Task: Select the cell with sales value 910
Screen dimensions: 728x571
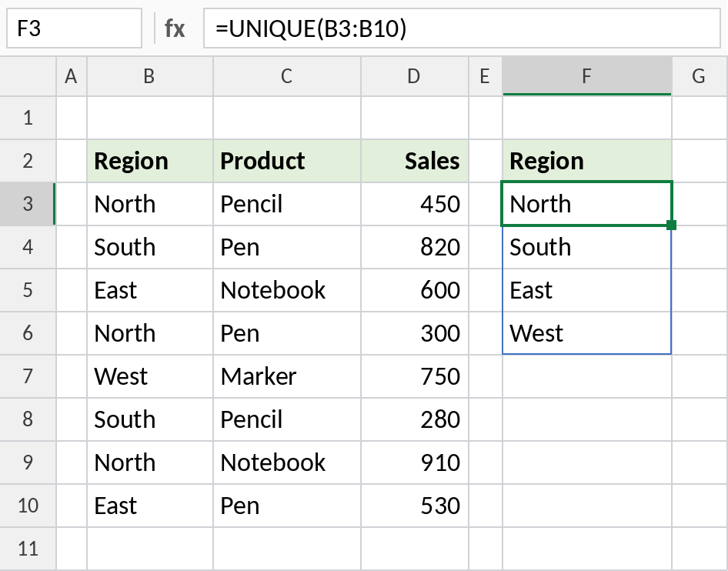Action: tap(415, 462)
